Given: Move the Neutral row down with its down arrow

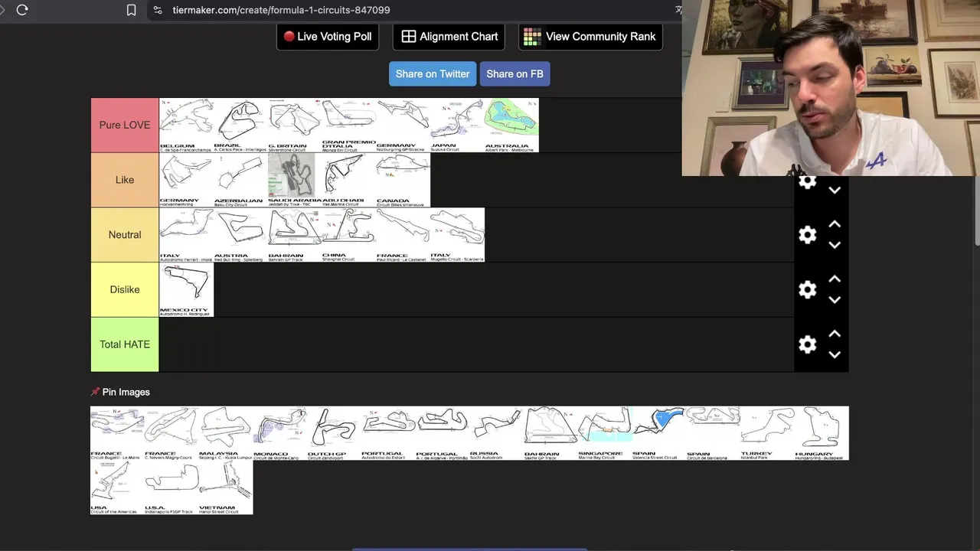Looking at the screenshot, I should [835, 245].
